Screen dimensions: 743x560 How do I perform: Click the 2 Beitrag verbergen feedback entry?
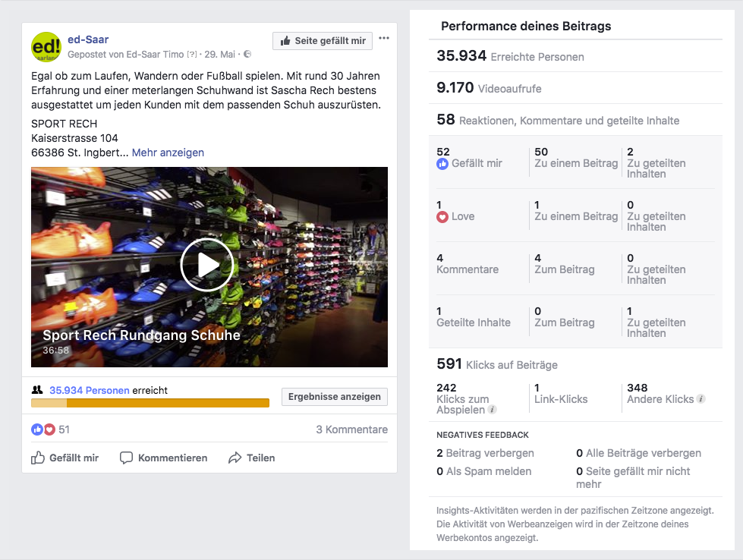tap(485, 453)
